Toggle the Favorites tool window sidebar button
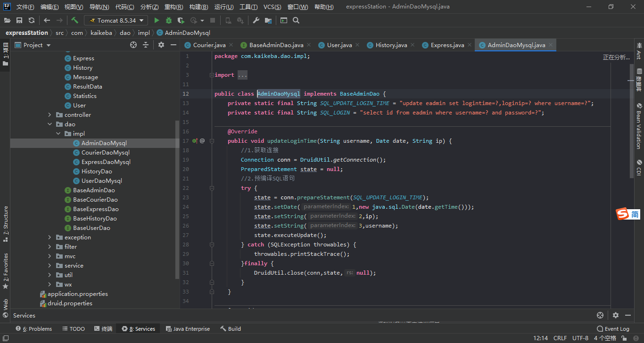The image size is (644, 343). (x=6, y=270)
